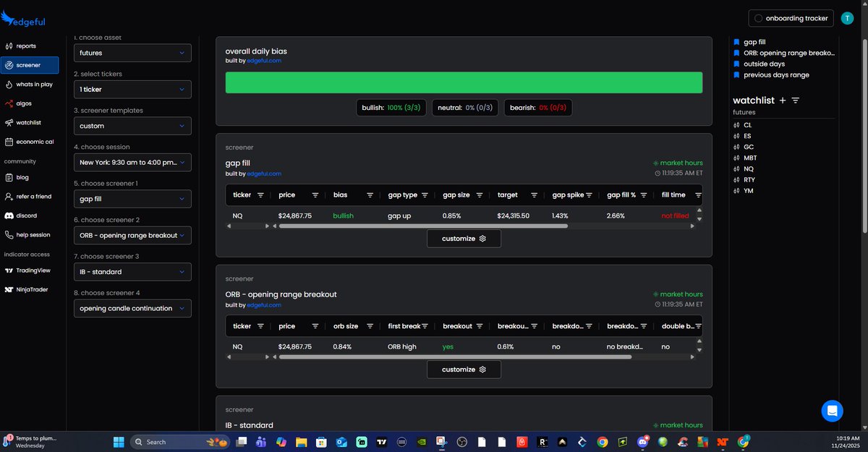Click the plus icon beside watchlist heading

point(783,101)
